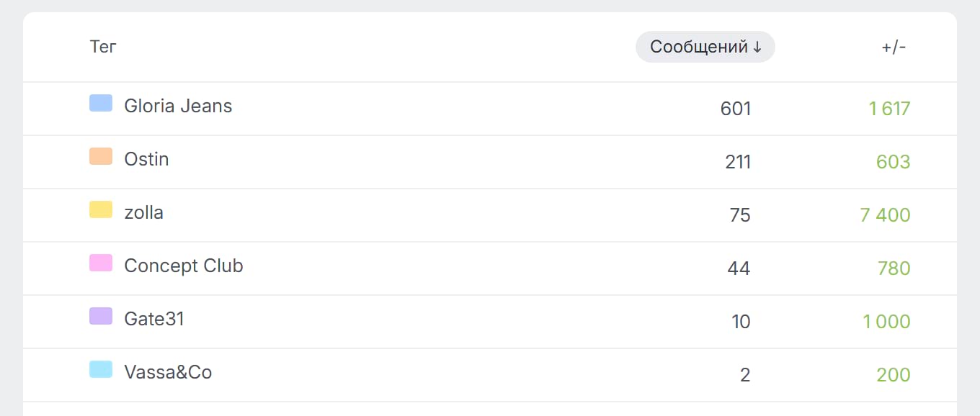Select the zolla tag name
The image size is (980, 416).
pyautogui.click(x=143, y=212)
